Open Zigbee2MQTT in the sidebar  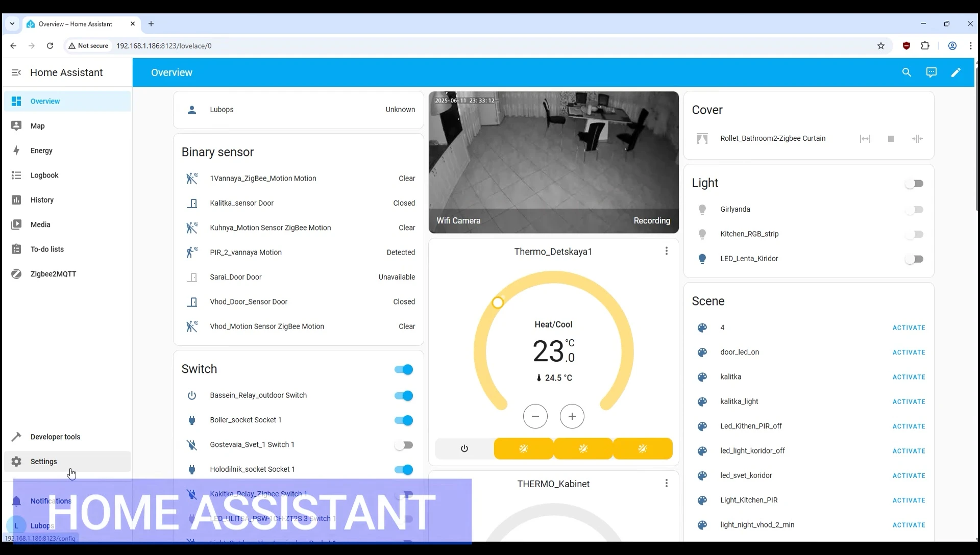[x=67, y=274]
